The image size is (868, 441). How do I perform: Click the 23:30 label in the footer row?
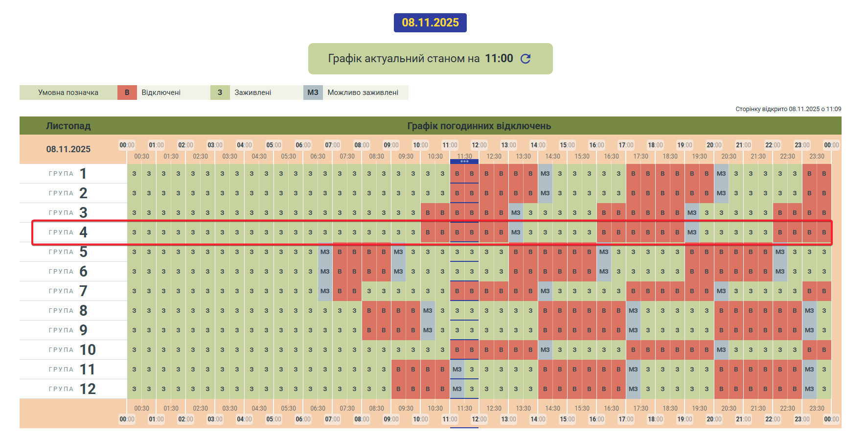coord(817,408)
